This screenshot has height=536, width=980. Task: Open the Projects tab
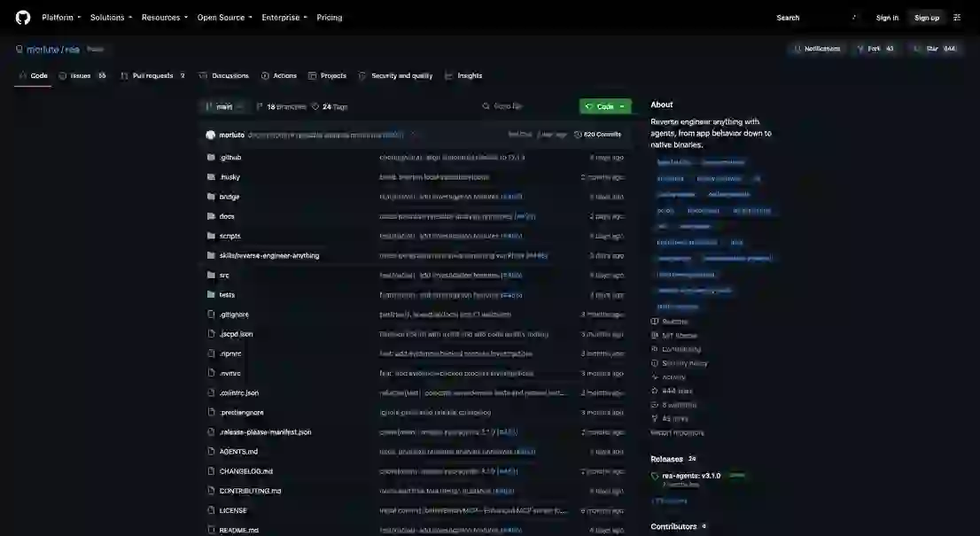coord(327,75)
